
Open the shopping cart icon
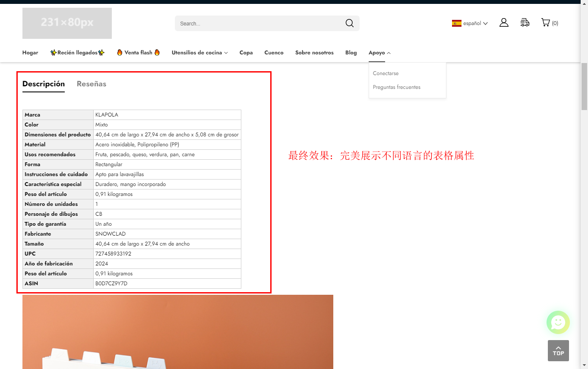(546, 22)
